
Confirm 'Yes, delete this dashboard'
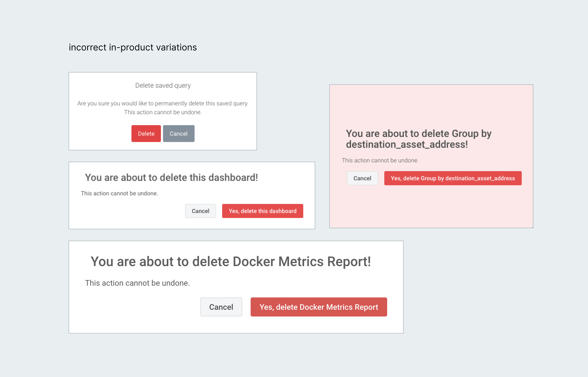tap(262, 211)
